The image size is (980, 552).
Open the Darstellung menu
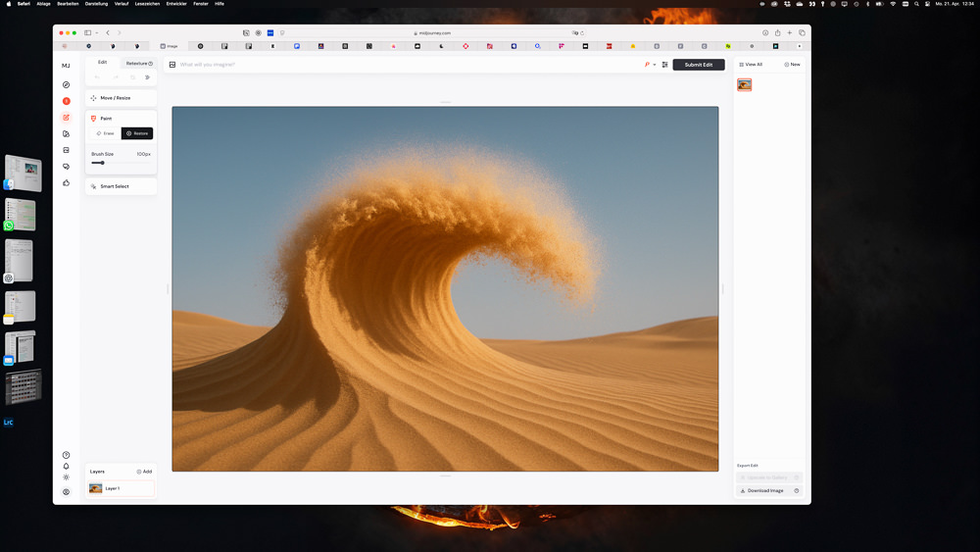[x=96, y=4]
